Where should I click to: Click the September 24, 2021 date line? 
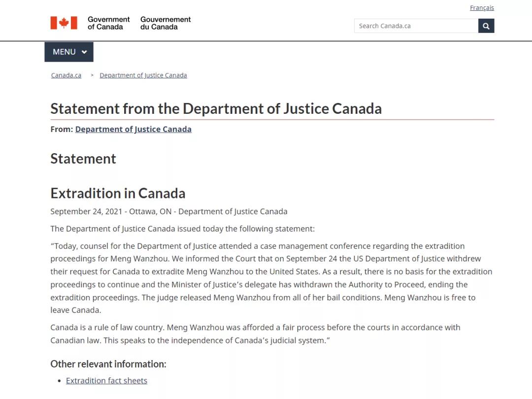pyautogui.click(x=169, y=211)
